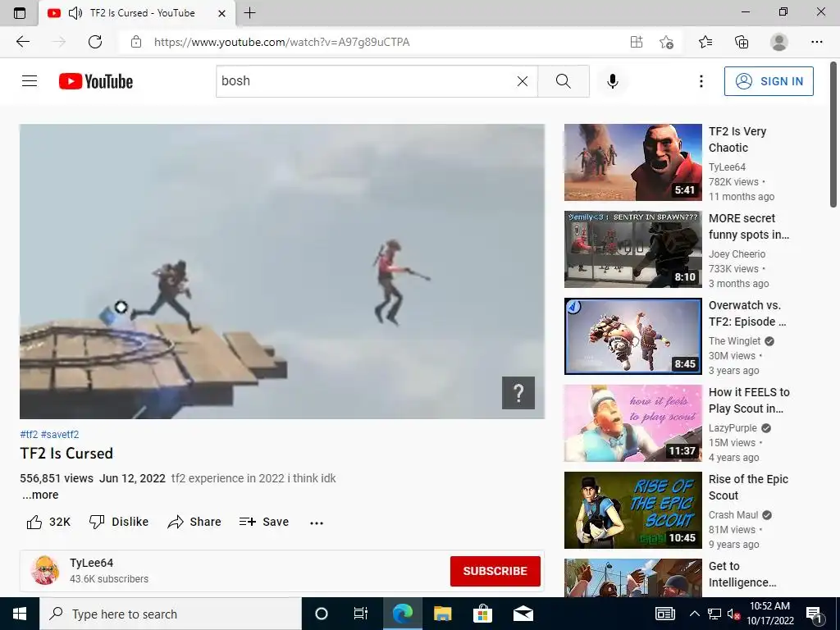Open the notification center icon
Screen dimensions: 840x630
coord(813,614)
